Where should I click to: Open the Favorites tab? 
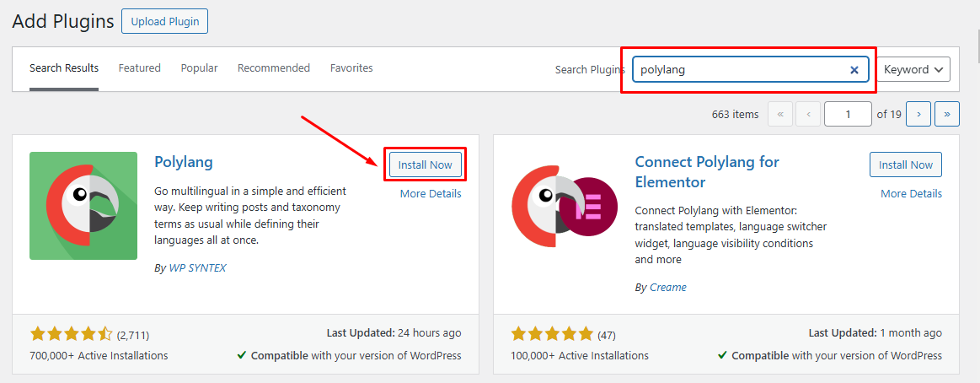351,67
